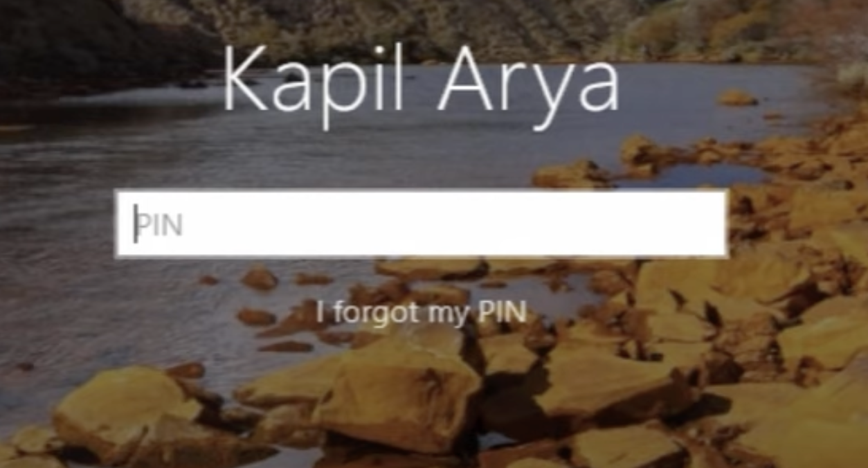Viewport: 868px width, 468px height.
Task: Follow the forgot my PIN recovery link
Action: [x=421, y=312]
